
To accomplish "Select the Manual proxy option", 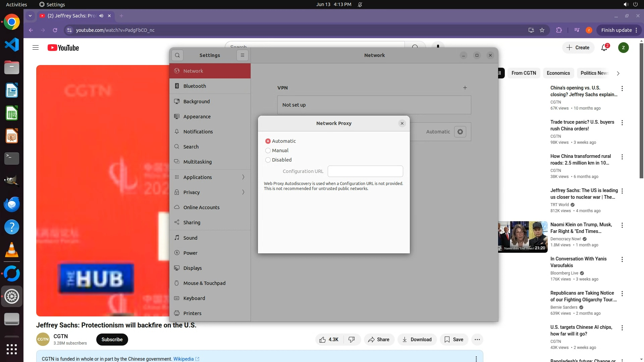I will [x=268, y=150].
